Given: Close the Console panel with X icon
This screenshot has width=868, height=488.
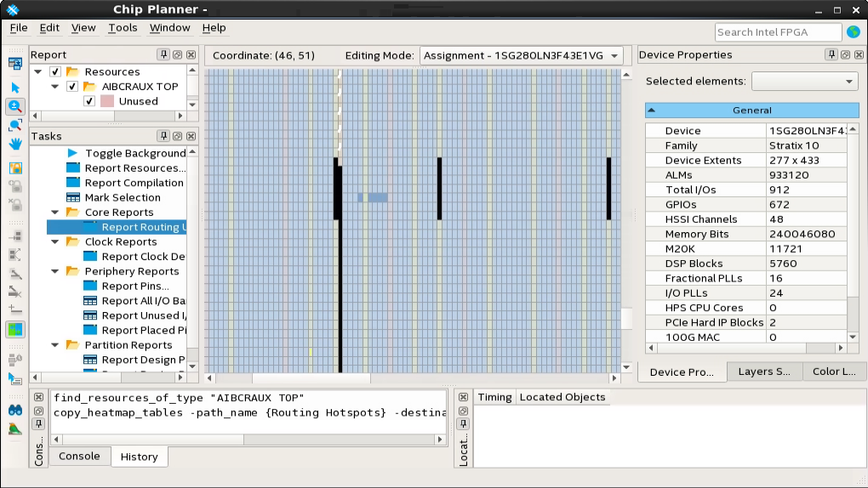Looking at the screenshot, I should 39,397.
